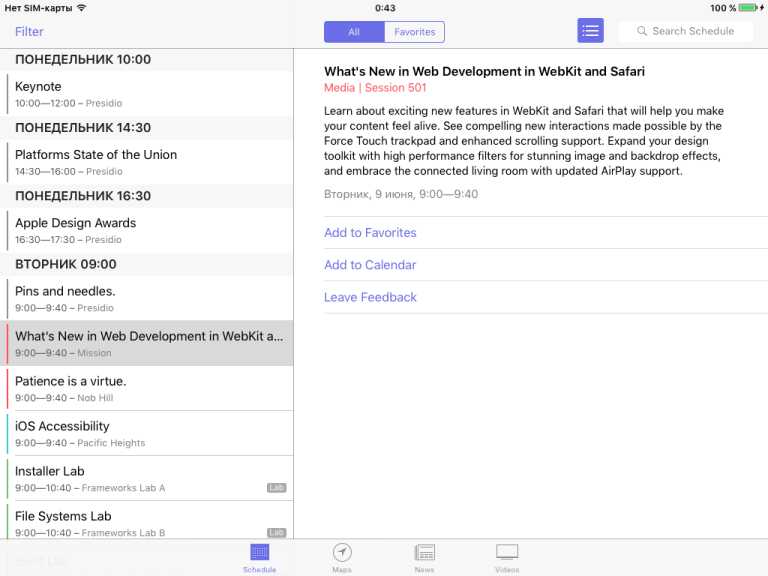The width and height of the screenshot is (768, 576).
Task: Tap the Wi-Fi status icon
Action: [81, 8]
